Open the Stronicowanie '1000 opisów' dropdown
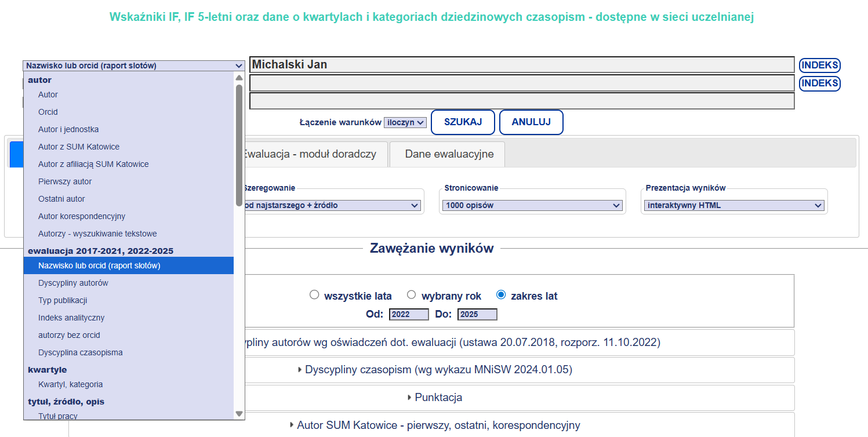This screenshot has width=868, height=437. click(532, 205)
